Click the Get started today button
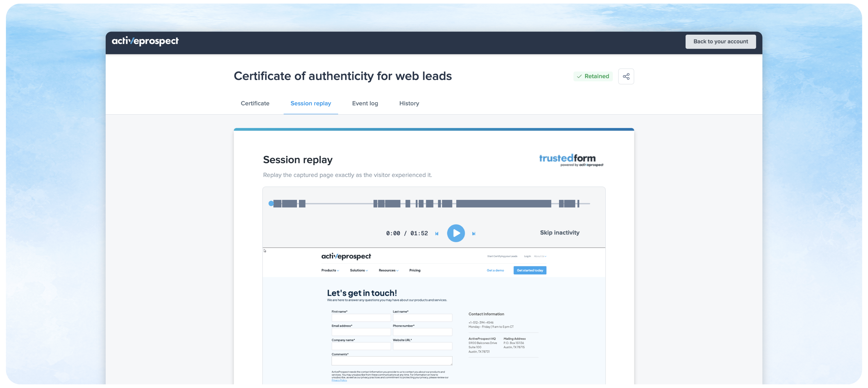 (529, 270)
